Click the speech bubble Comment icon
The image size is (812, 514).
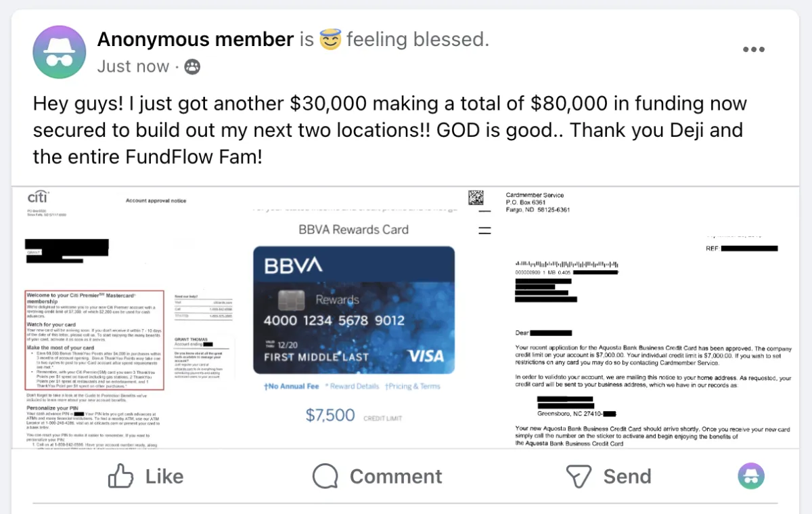click(x=325, y=476)
